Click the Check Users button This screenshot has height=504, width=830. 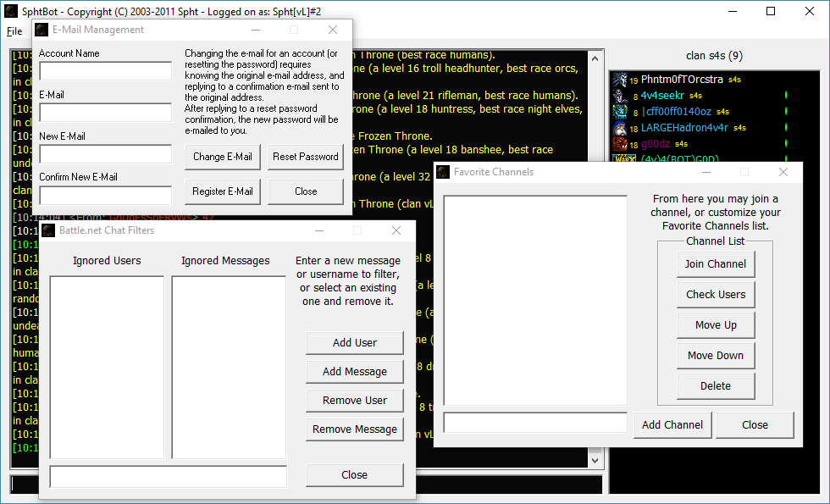716,295
